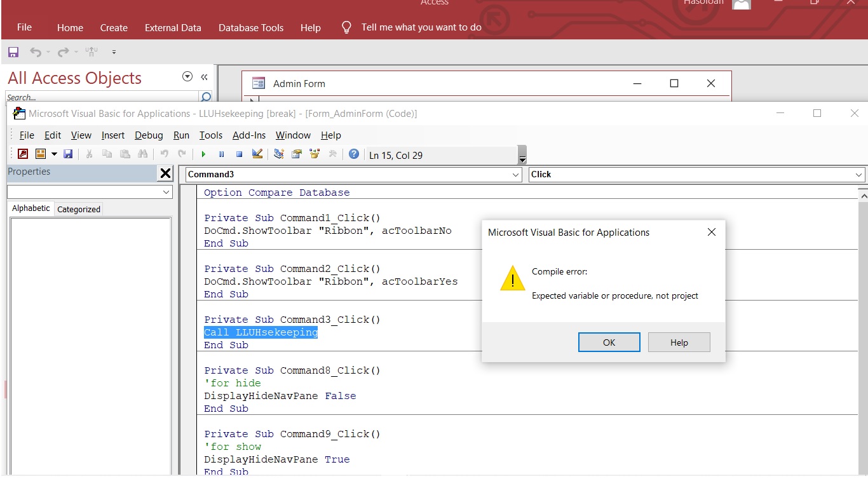The image size is (868, 488).
Task: Click the Reset stop icon
Action: click(x=239, y=154)
